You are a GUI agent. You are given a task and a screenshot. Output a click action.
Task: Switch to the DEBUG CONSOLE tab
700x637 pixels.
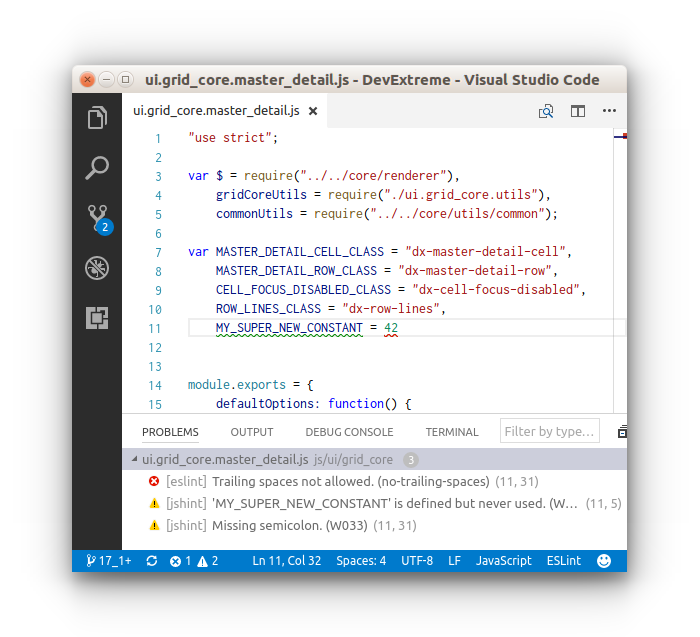(349, 432)
